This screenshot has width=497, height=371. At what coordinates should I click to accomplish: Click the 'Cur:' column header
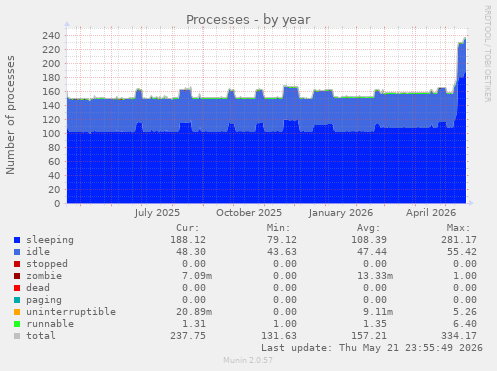click(x=188, y=228)
